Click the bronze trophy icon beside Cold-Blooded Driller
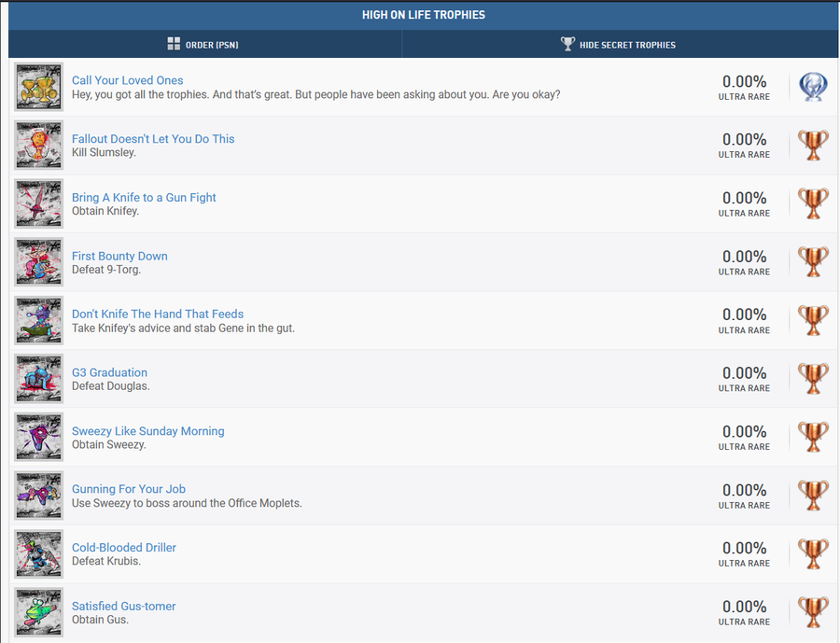840x643 pixels. point(813,554)
